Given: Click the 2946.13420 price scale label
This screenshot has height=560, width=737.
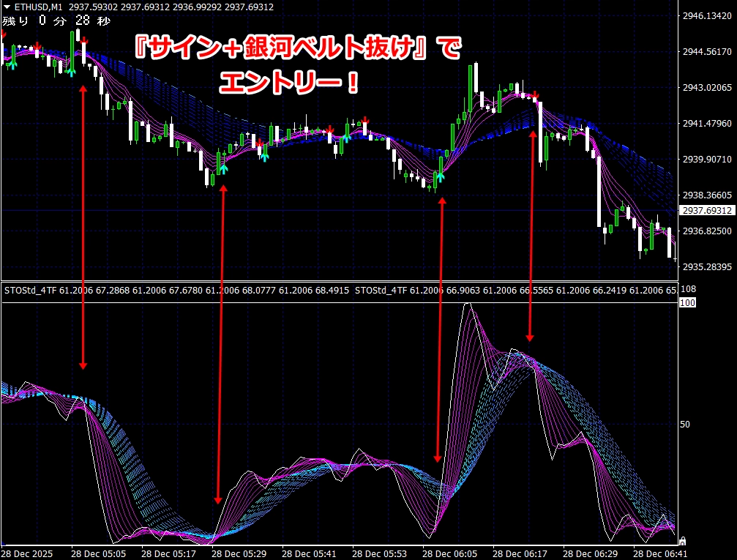Looking at the screenshot, I should pyautogui.click(x=707, y=16).
